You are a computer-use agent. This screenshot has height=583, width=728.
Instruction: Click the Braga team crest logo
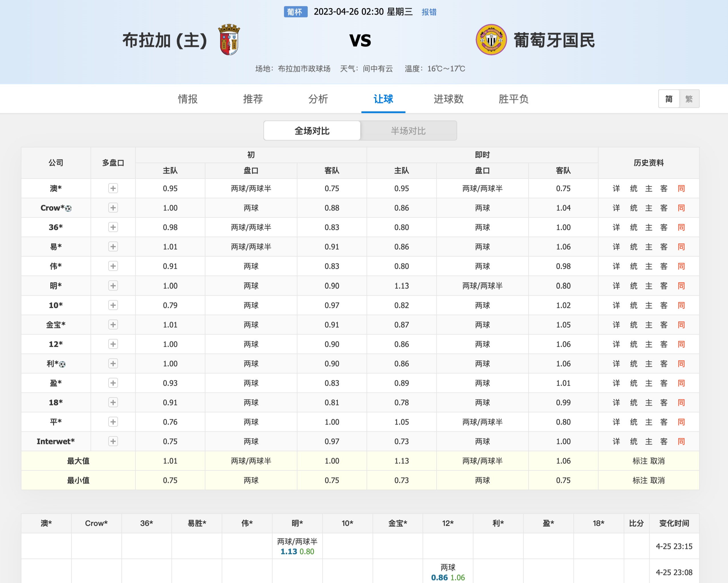click(x=229, y=39)
